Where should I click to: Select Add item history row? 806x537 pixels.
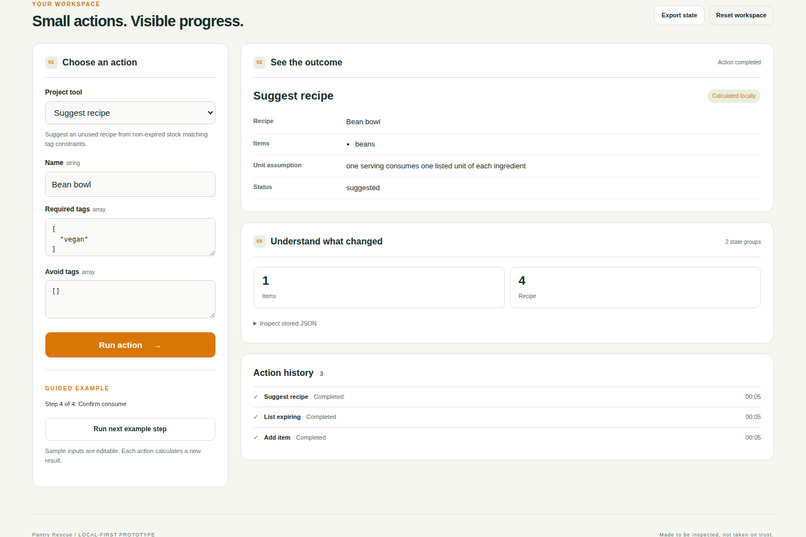pos(507,437)
